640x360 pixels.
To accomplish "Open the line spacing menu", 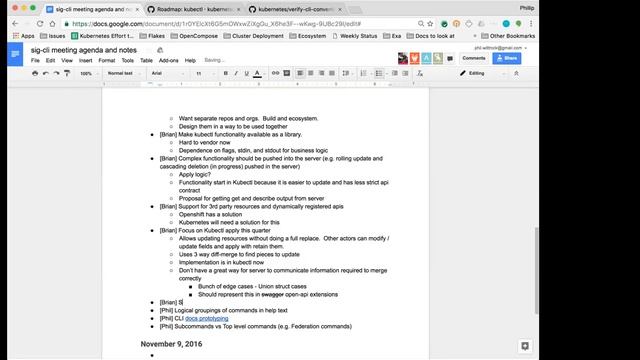I will (347, 73).
